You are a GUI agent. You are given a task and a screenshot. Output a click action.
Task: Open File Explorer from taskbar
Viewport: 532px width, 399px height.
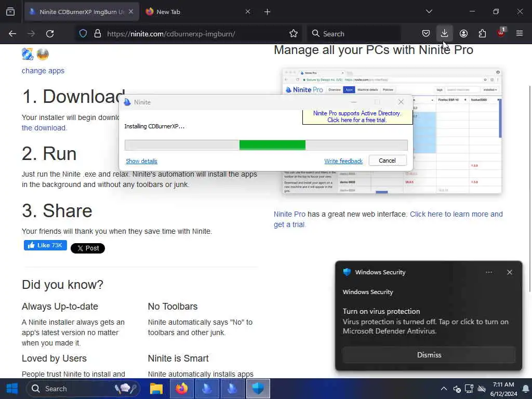156,389
